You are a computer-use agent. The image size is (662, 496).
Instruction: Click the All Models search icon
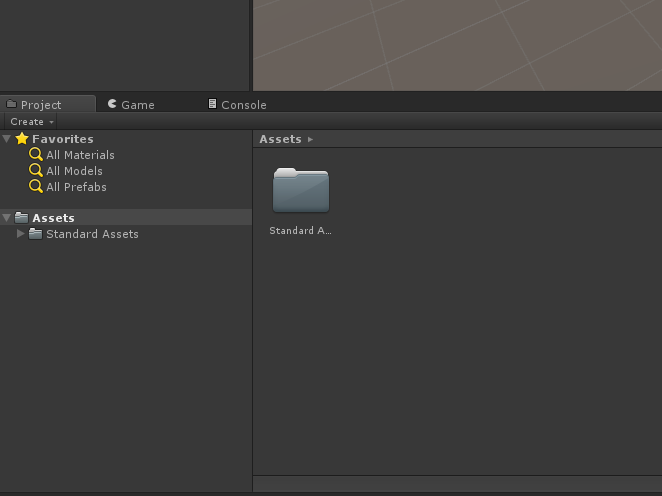click(x=36, y=171)
